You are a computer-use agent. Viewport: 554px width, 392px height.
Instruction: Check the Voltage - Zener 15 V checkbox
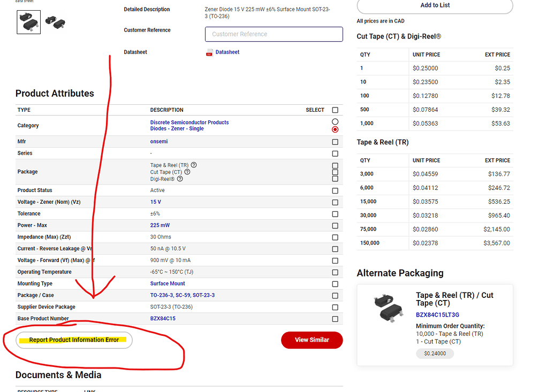point(335,202)
